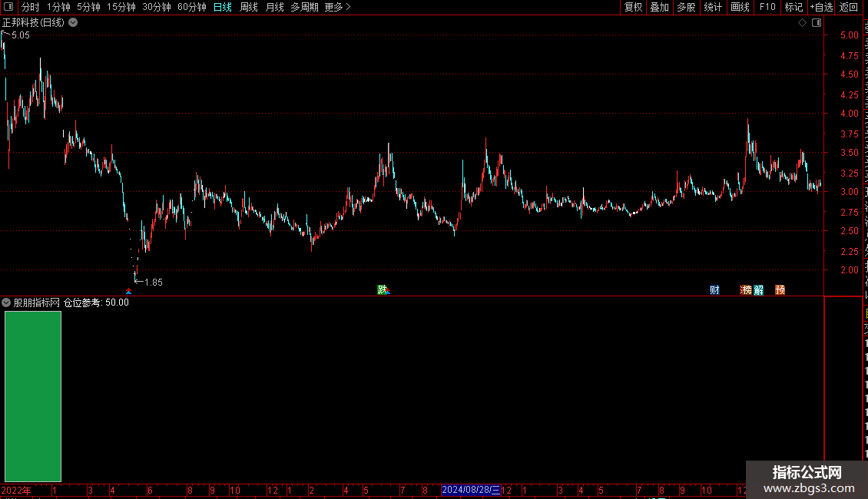Screen dimensions: 868x499
Task: Click the green position bar in indicator
Action: 33,396
